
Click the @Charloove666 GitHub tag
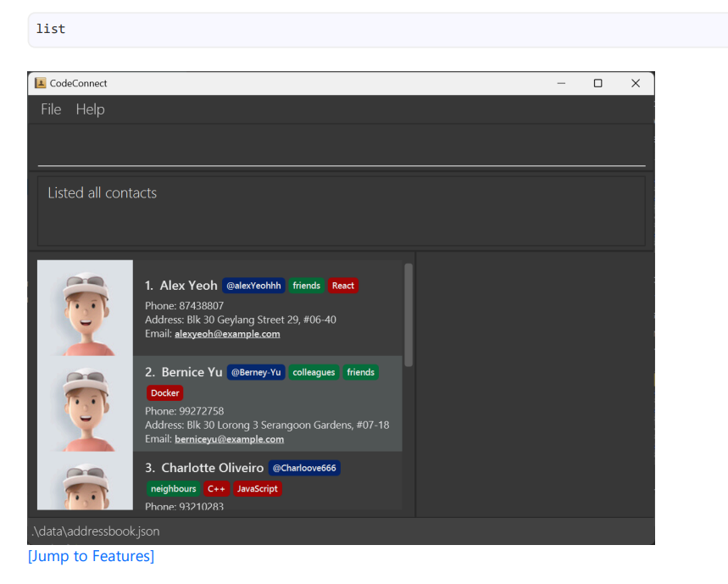pyautogui.click(x=304, y=468)
